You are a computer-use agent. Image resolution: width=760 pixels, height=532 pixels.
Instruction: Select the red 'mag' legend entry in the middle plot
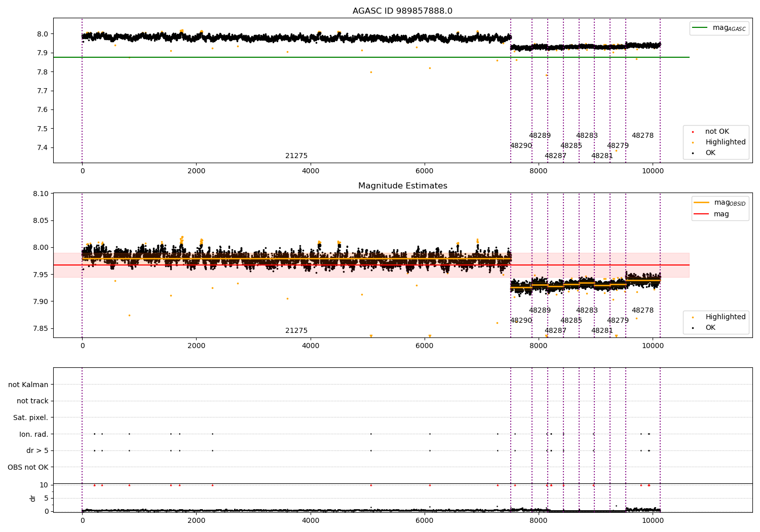click(711, 214)
